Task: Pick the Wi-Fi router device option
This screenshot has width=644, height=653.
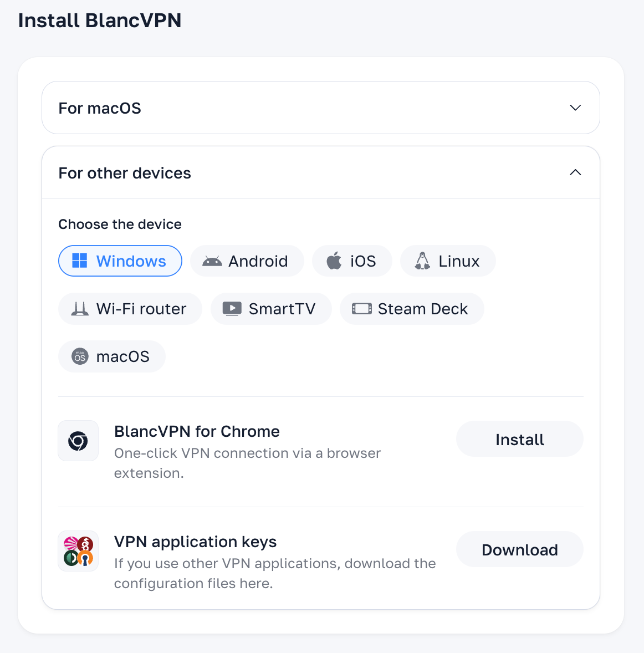Action: tap(130, 309)
